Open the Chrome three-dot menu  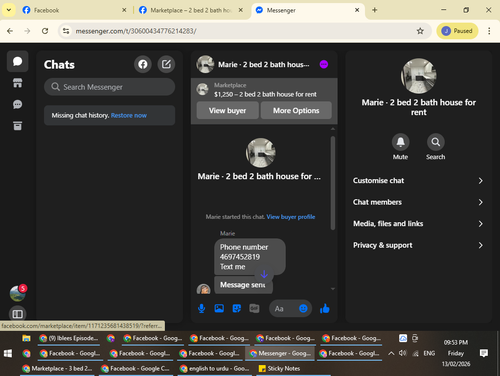489,31
